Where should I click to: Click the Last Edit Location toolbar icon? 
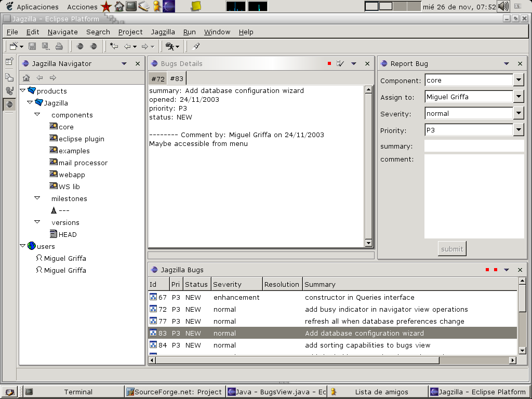tap(114, 46)
